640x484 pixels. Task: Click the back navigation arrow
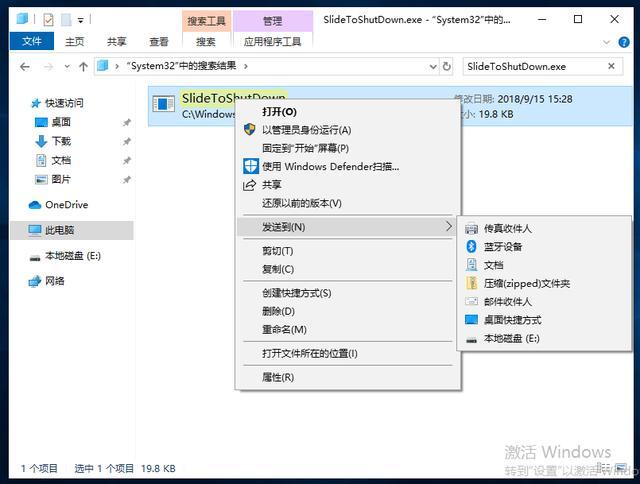click(x=25, y=67)
